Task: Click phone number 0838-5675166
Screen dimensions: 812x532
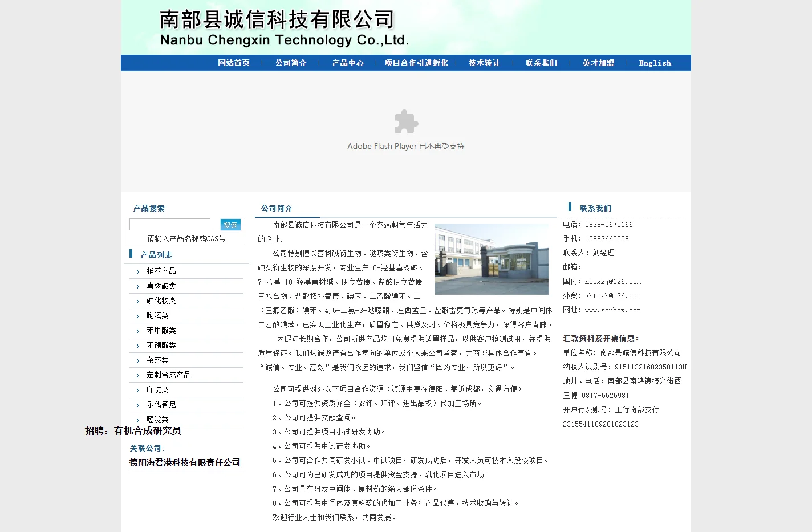Action: [609, 225]
